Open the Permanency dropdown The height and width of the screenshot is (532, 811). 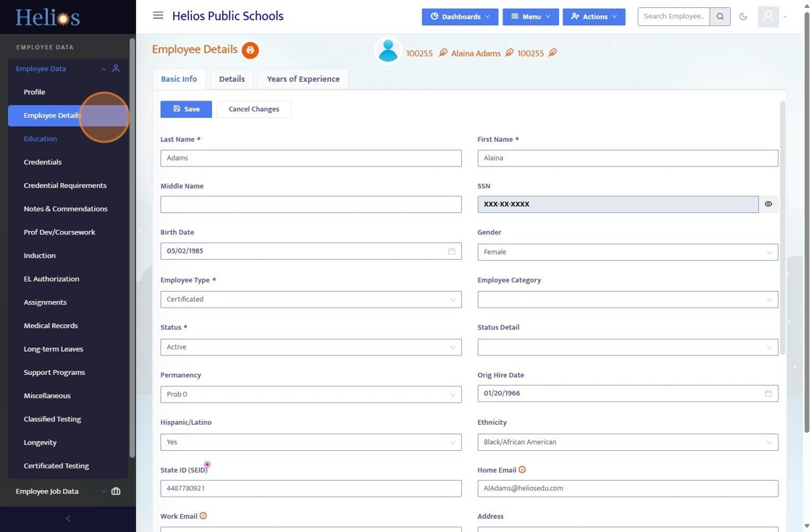pyautogui.click(x=311, y=394)
